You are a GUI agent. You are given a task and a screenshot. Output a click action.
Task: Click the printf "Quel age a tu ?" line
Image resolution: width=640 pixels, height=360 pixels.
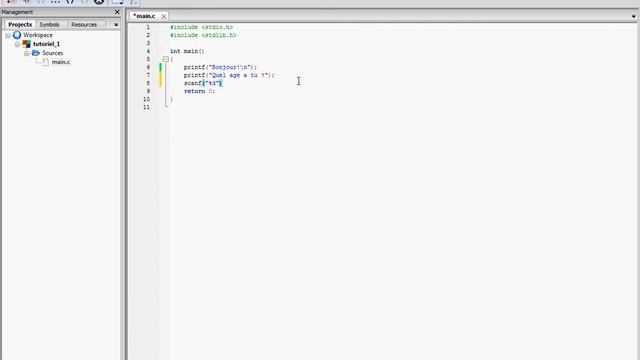point(229,75)
